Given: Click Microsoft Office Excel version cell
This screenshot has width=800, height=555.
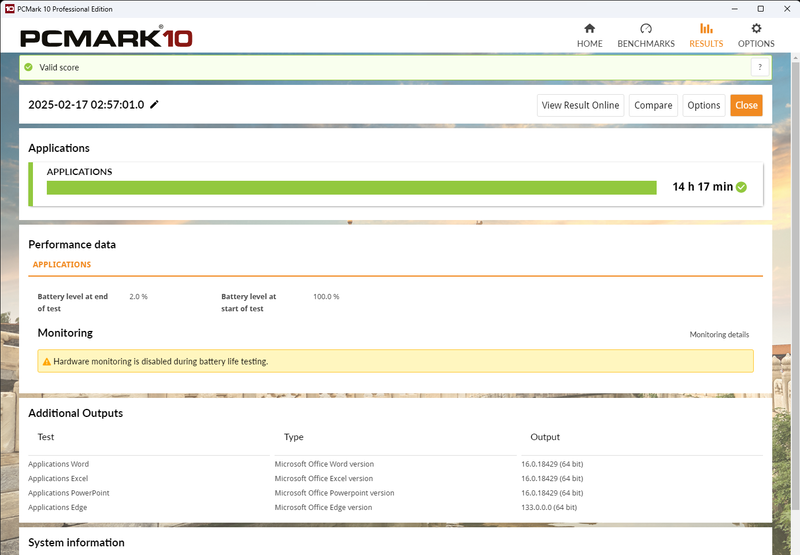Looking at the screenshot, I should [x=323, y=478].
